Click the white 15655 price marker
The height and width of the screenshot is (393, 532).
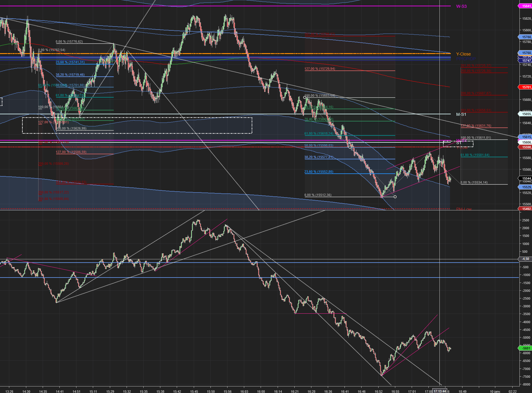point(525,114)
